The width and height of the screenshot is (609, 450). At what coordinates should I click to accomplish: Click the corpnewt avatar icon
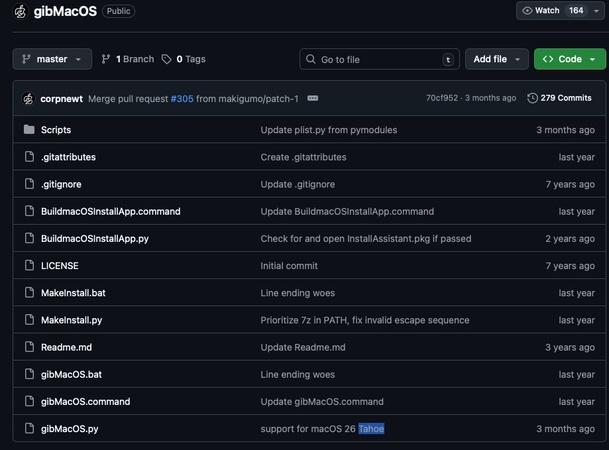tap(28, 98)
